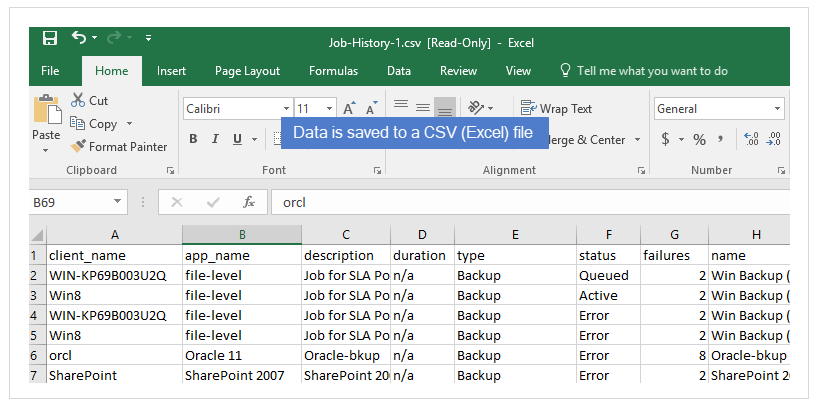Open the Font settings dialog launcher

[377, 170]
